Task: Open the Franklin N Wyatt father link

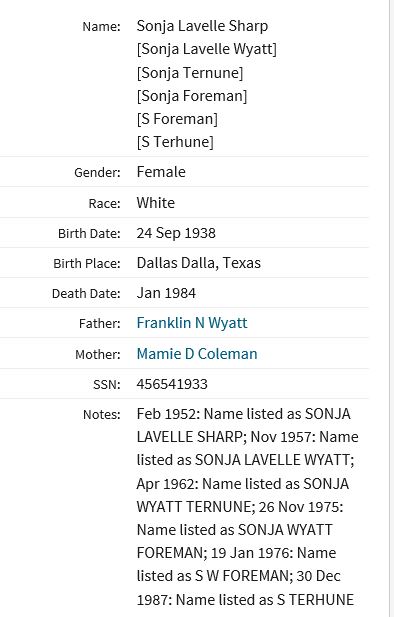Action: [x=192, y=323]
